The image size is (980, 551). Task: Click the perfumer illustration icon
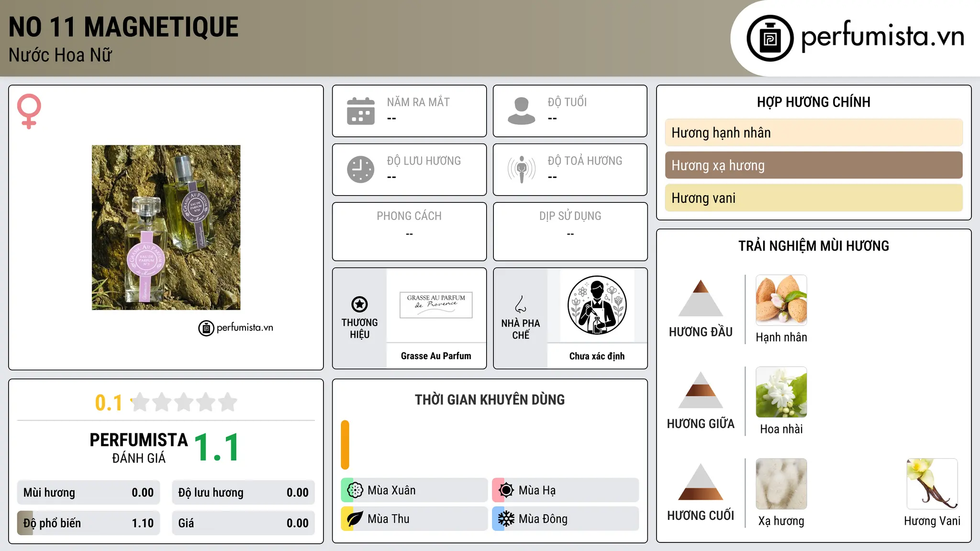coord(597,305)
